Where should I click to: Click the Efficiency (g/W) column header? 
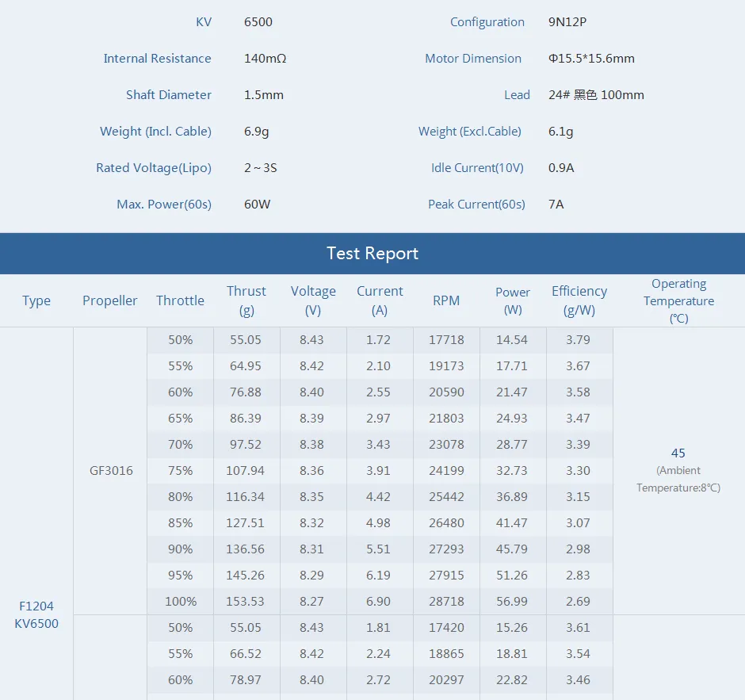coord(579,300)
